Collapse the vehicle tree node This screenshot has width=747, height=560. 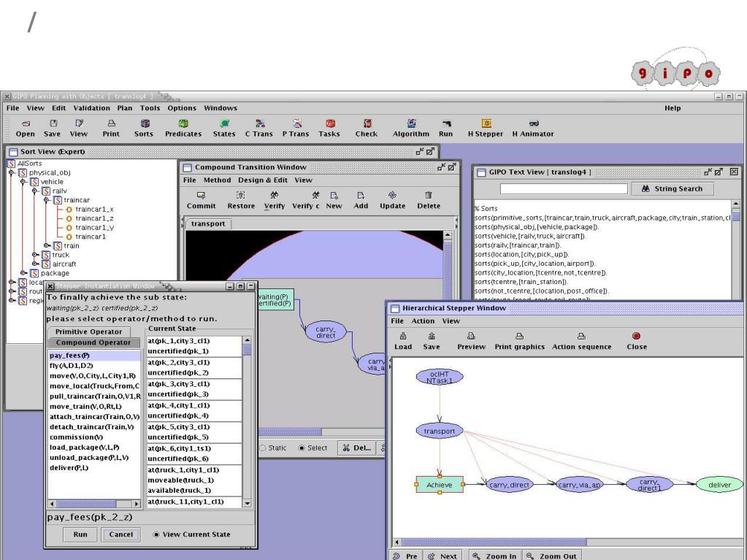(23, 182)
